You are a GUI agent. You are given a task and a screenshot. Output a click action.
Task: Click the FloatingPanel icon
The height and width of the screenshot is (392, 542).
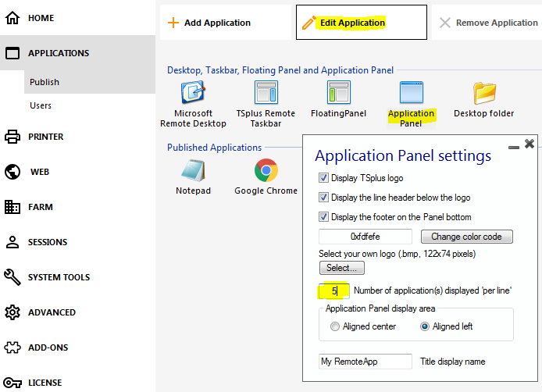click(x=338, y=93)
